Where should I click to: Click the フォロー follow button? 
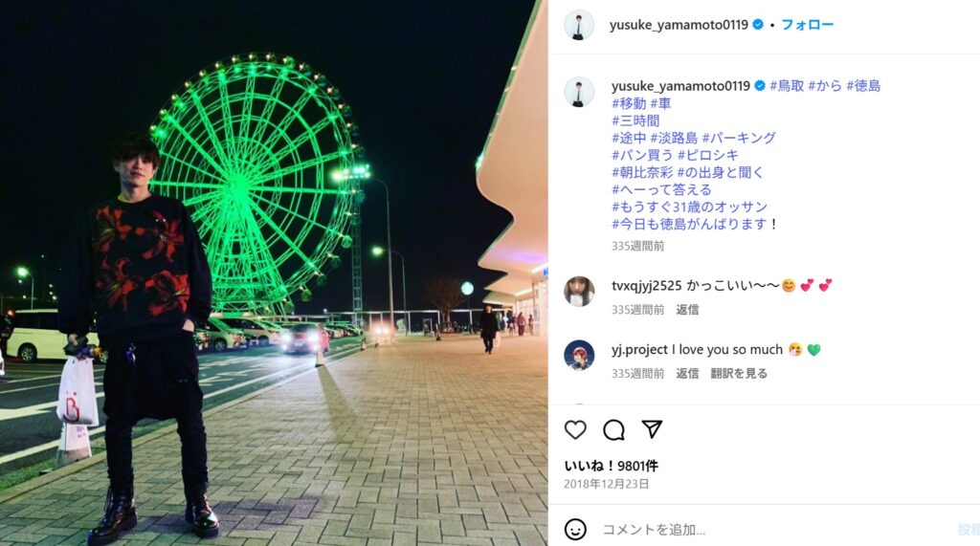pyautogui.click(x=807, y=25)
